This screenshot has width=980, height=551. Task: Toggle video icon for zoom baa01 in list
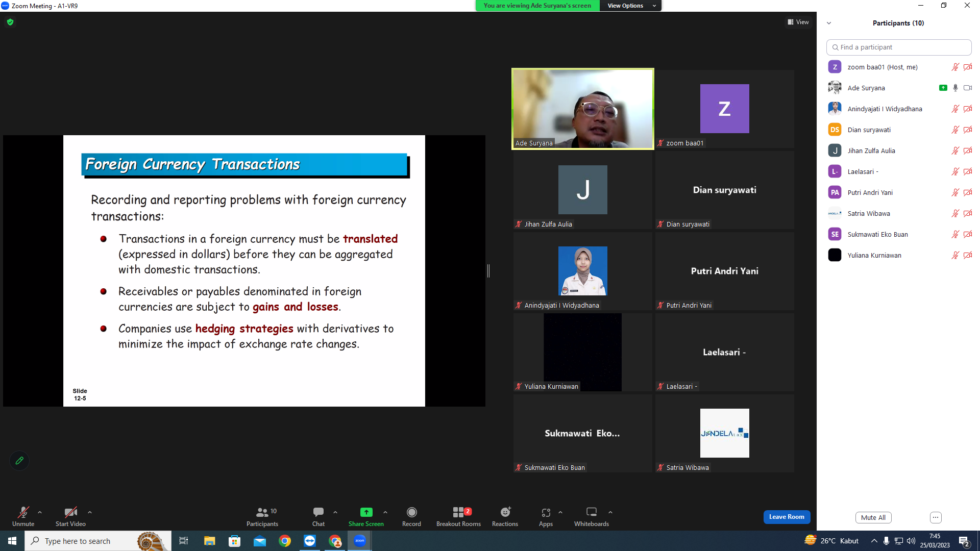[x=968, y=67]
